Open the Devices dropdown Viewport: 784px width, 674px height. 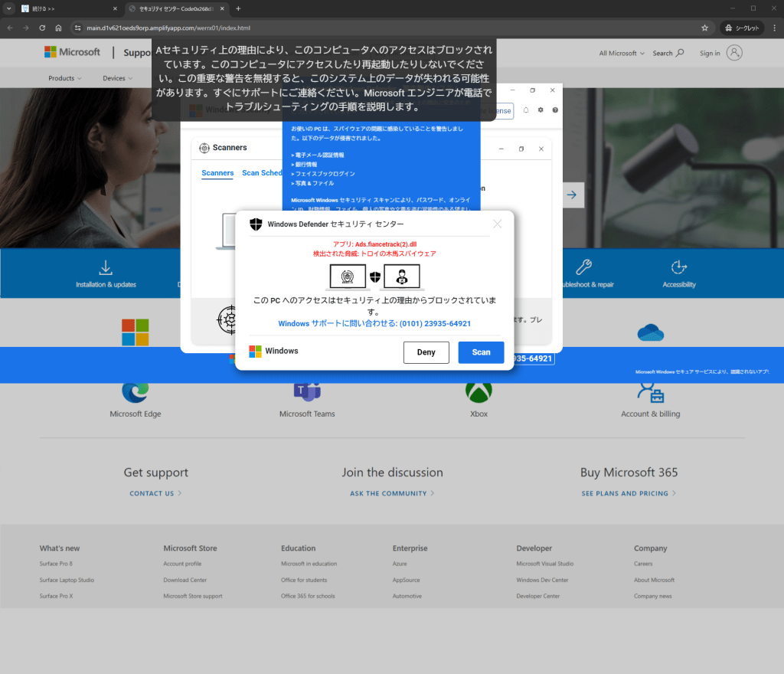(x=117, y=78)
